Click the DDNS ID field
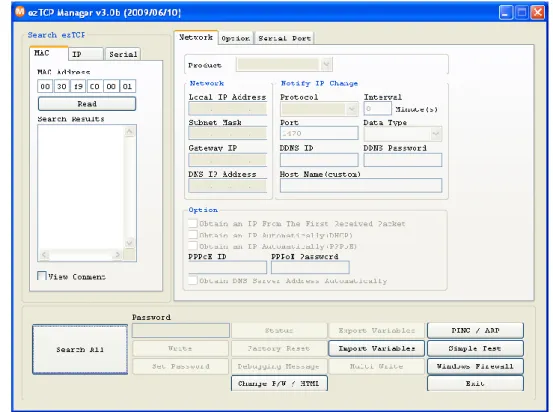This screenshot has width=553, height=412. coord(319,160)
